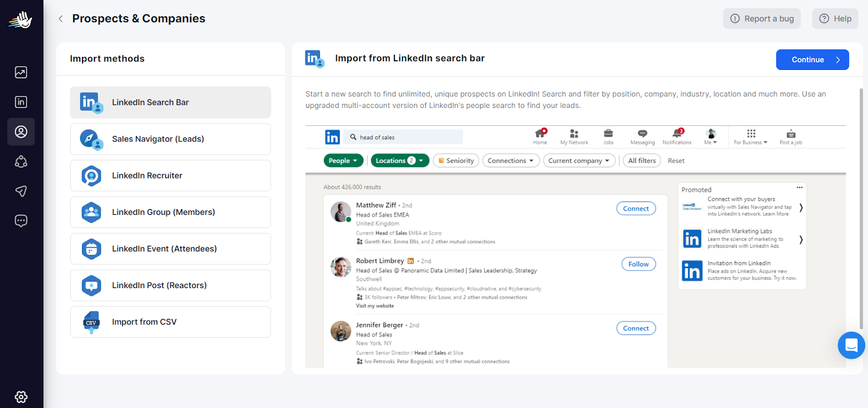868x408 pixels.
Task: Select LinkedIn Group (Members) import method
Action: (170, 212)
